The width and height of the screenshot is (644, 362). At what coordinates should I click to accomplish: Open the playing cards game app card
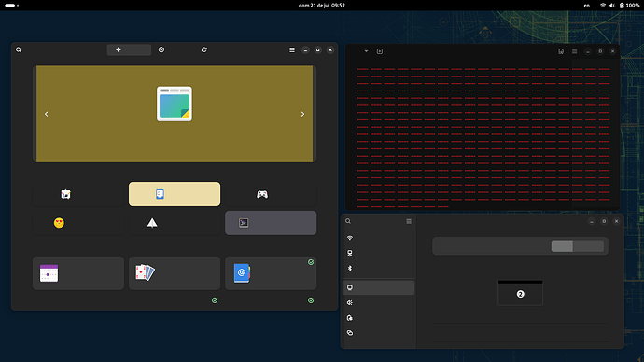tap(175, 273)
